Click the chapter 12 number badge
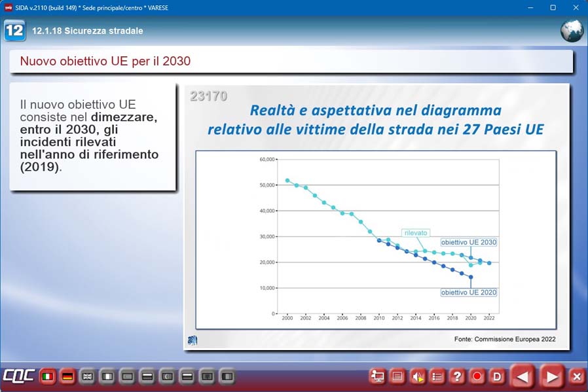588x392 pixels. pos(14,31)
